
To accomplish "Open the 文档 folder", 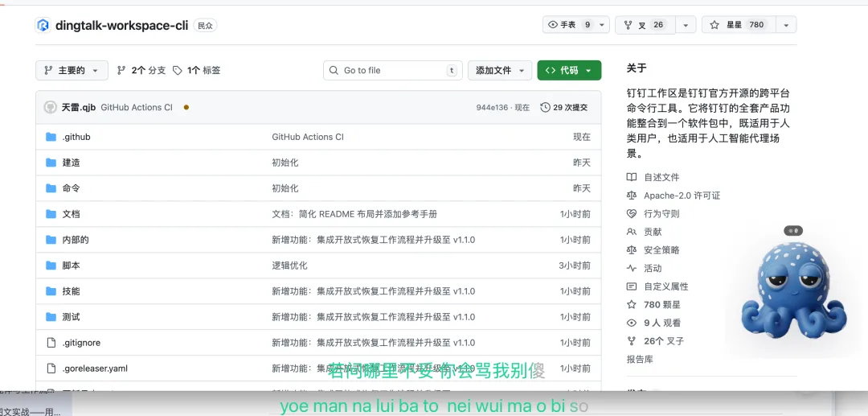I will point(71,214).
